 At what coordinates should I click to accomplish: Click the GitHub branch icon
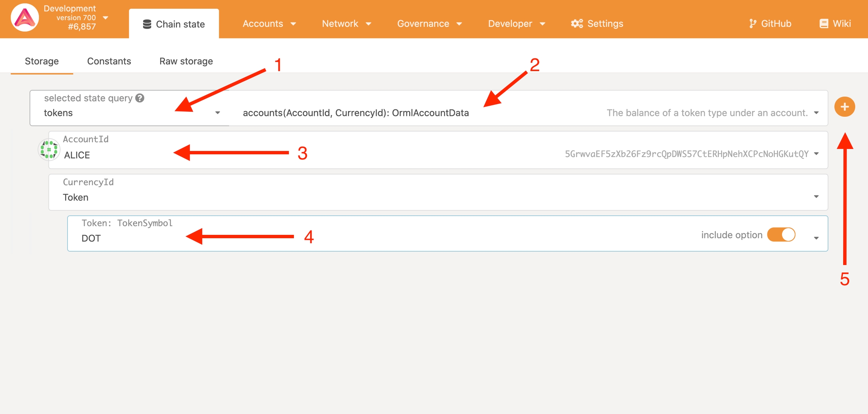pos(752,24)
